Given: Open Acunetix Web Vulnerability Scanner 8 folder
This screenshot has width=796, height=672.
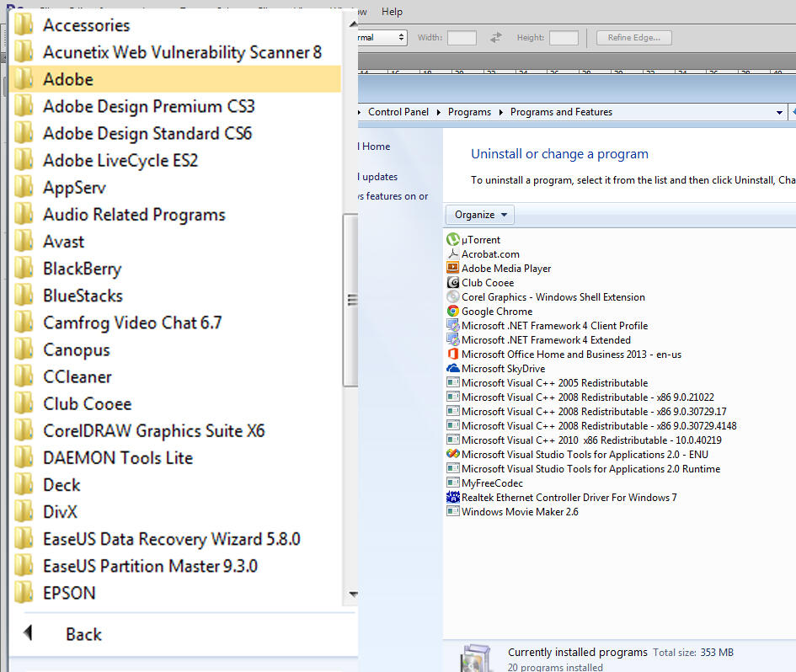Looking at the screenshot, I should pos(174,52).
